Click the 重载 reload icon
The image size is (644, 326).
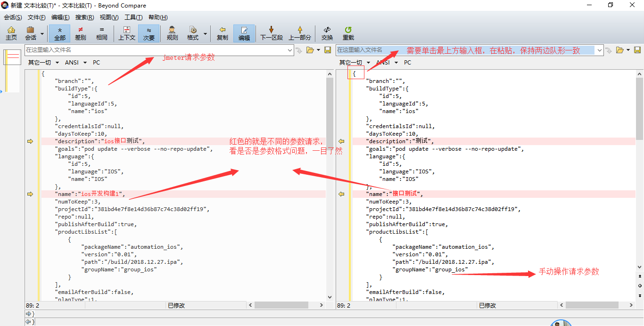point(348,33)
